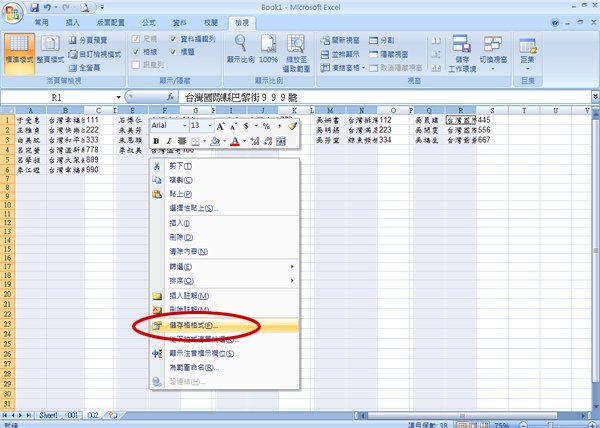600x428 pixels.
Task: Select 清除內容 Clear Contents
Action: (224, 252)
